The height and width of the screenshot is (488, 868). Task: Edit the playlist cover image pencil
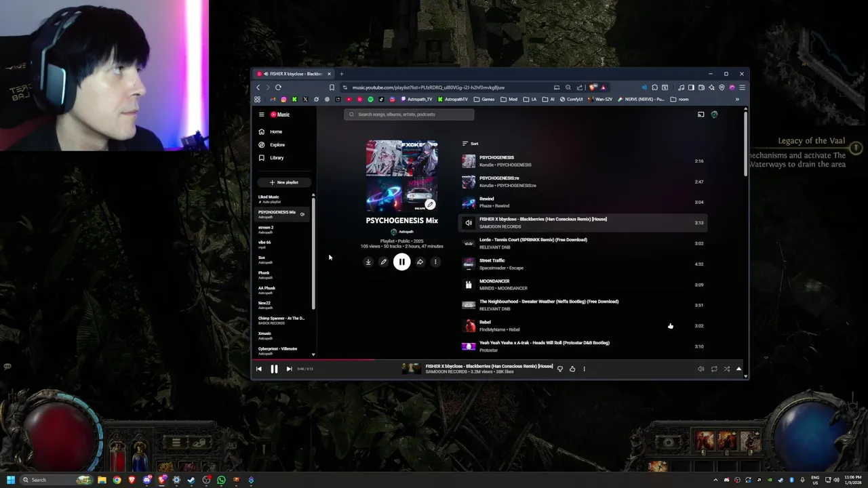point(430,204)
